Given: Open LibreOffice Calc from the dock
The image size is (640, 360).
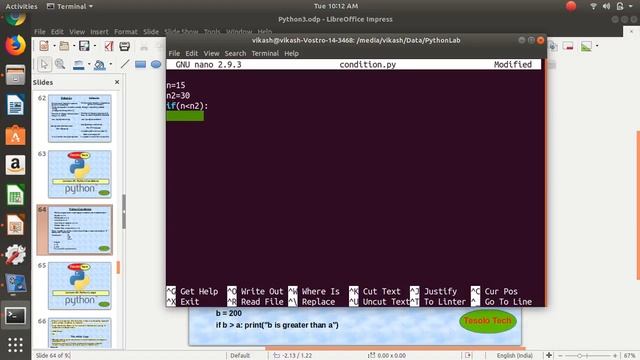Looking at the screenshot, I should pos(15,195).
